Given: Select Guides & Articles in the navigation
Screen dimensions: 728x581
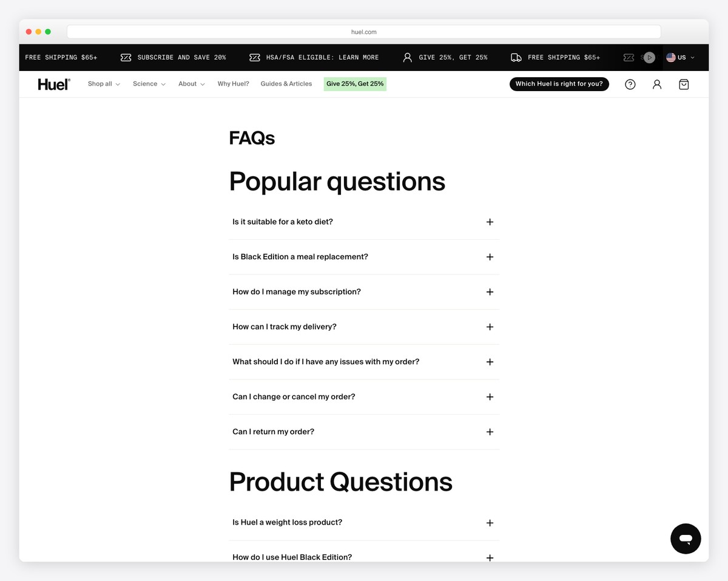Looking at the screenshot, I should (286, 84).
